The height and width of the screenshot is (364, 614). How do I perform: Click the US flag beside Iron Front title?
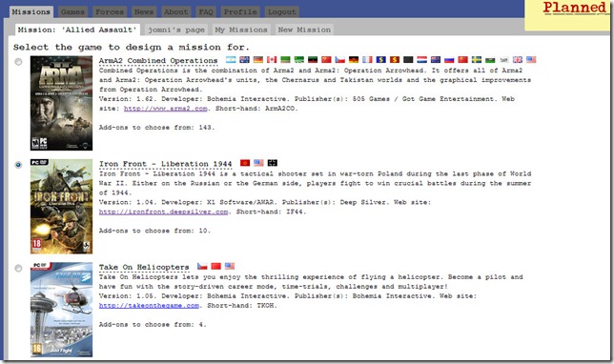pos(258,163)
